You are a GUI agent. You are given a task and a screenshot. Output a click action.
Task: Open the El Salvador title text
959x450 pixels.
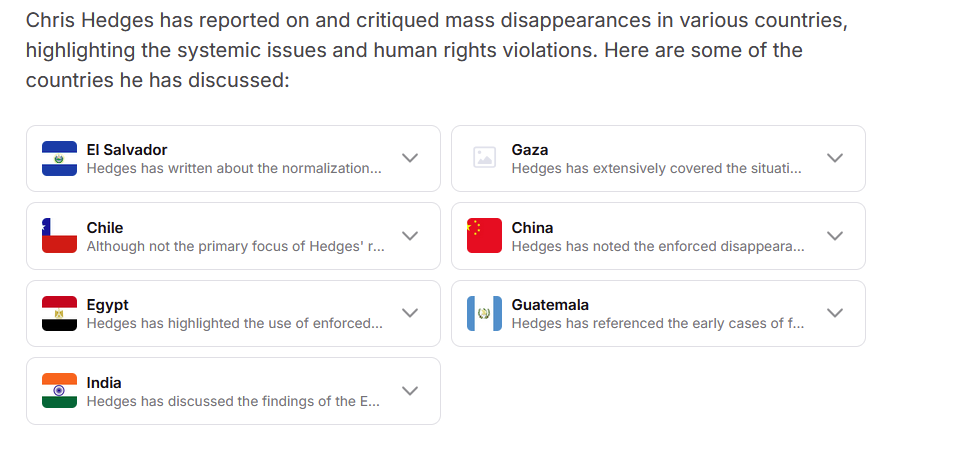click(x=127, y=150)
